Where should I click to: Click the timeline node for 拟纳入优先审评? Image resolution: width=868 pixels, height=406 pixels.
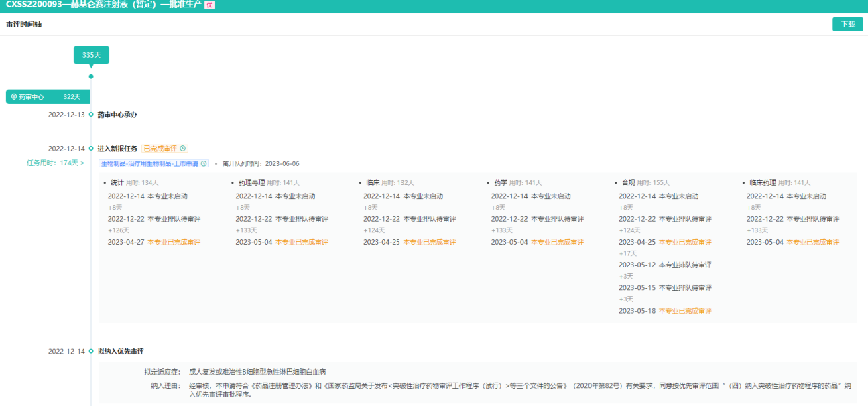[x=91, y=351]
